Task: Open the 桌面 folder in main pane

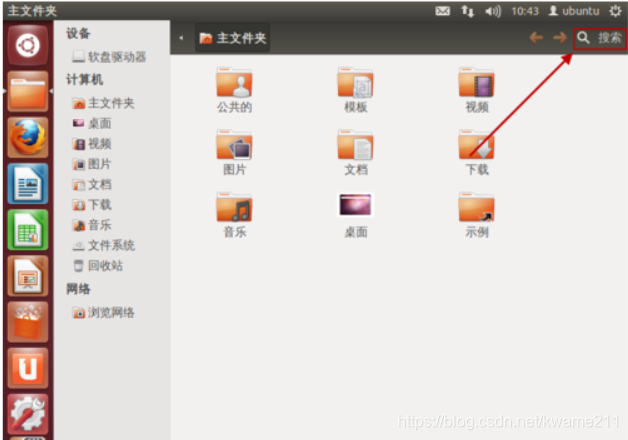Action: click(x=356, y=215)
